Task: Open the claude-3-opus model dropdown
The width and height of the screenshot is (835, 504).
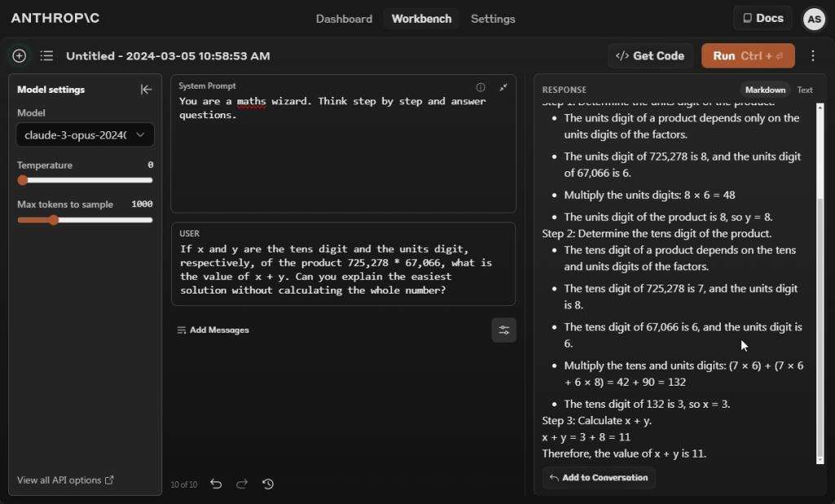Action: [x=85, y=135]
